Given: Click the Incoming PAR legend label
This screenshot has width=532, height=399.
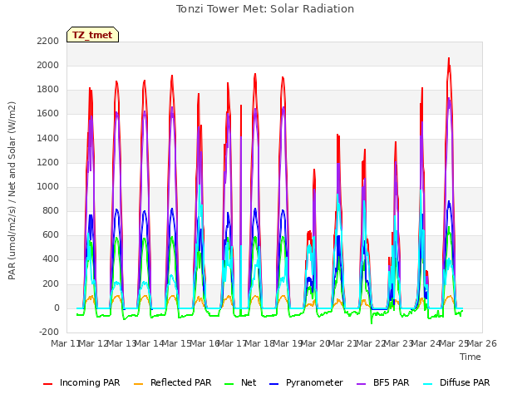Looking at the screenshot, I should [x=90, y=382].
